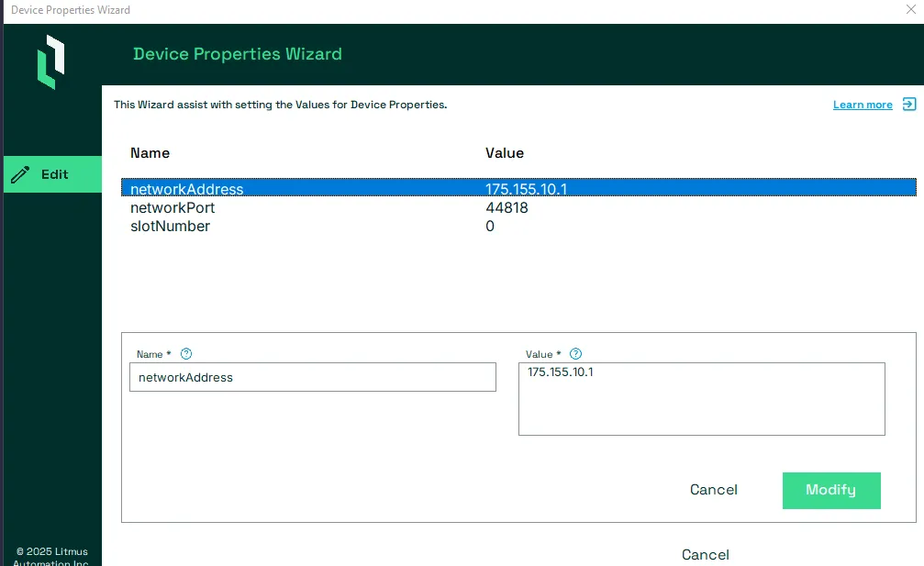The image size is (924, 566).
Task: Click into the Value text area
Action: click(702, 399)
